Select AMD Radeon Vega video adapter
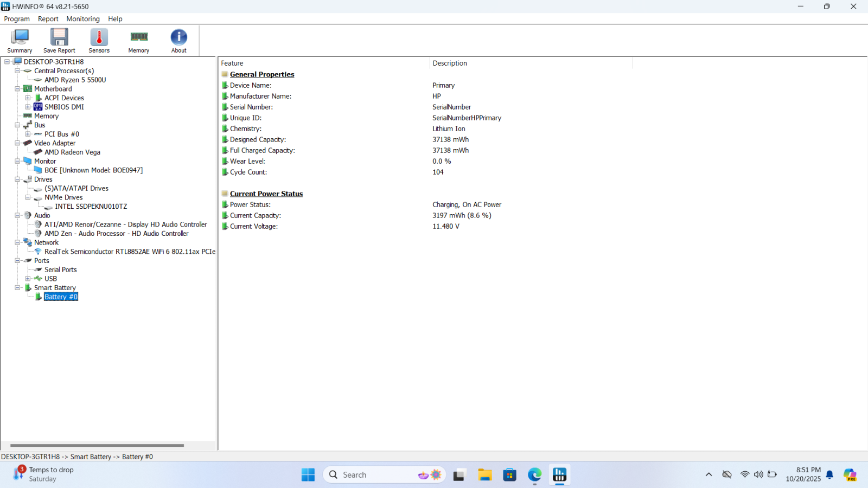The image size is (868, 488). (72, 152)
